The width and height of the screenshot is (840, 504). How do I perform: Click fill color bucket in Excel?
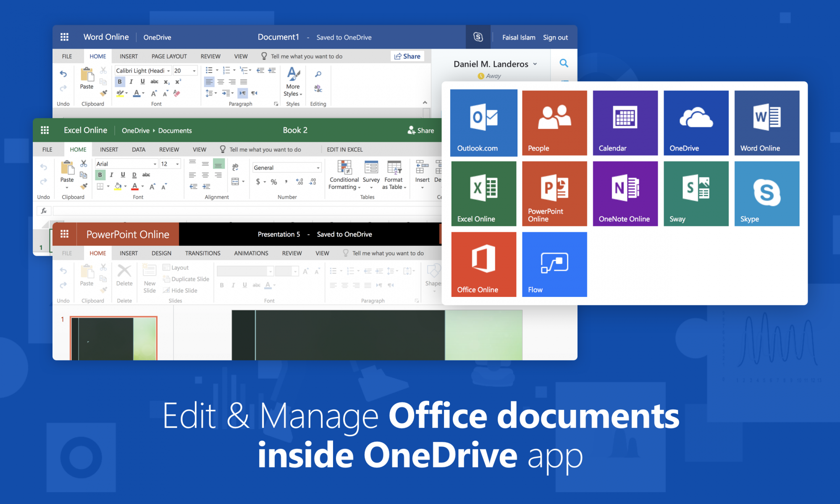tap(118, 186)
